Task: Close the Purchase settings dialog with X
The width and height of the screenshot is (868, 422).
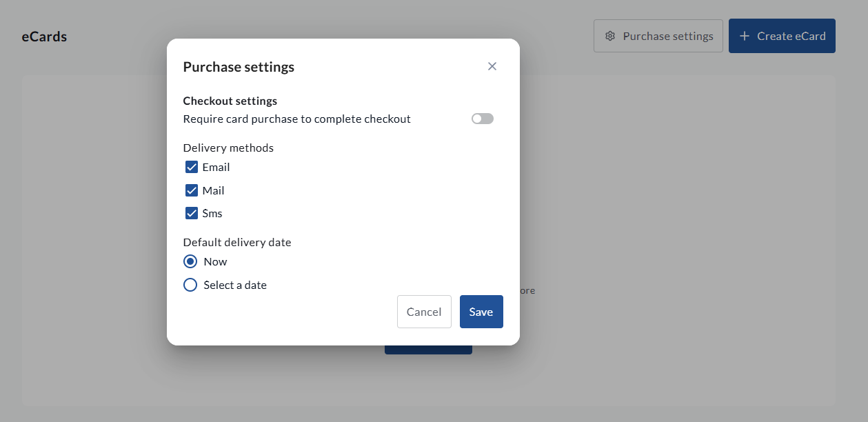Action: (x=492, y=66)
